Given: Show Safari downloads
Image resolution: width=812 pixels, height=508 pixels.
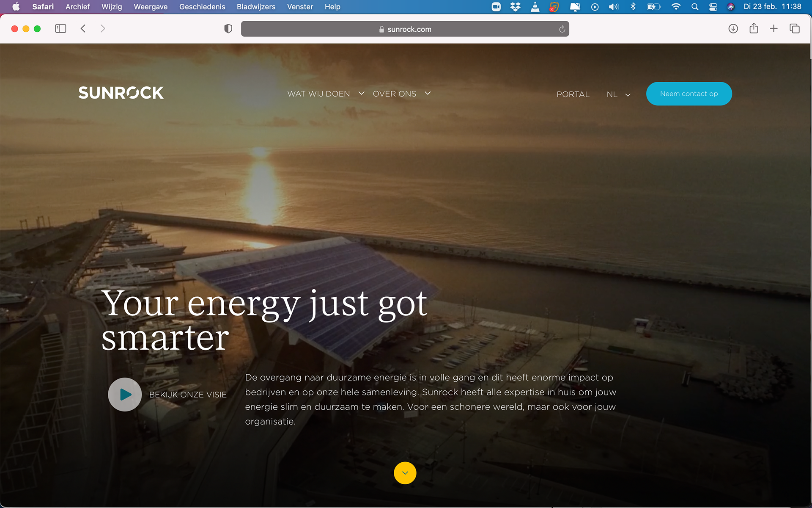Looking at the screenshot, I should pos(733,29).
